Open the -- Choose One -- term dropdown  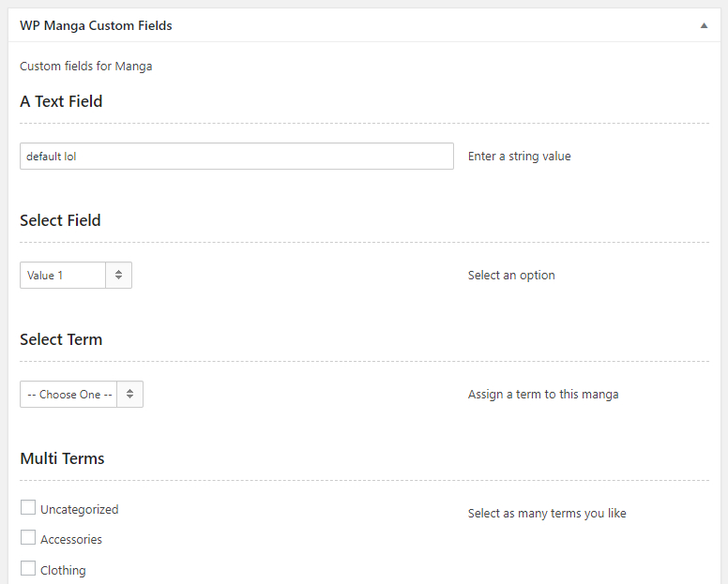82,395
